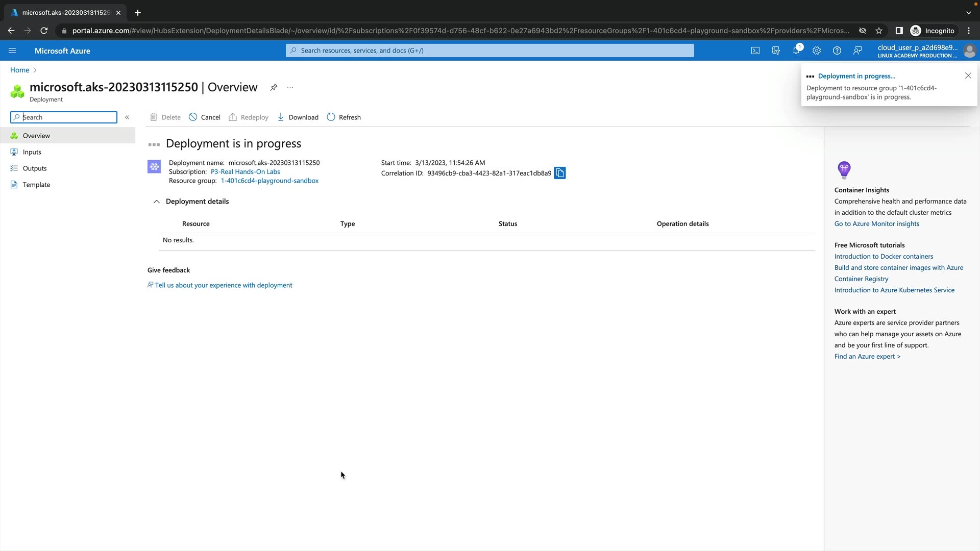Collapse the left sidebar menu

[x=127, y=117]
